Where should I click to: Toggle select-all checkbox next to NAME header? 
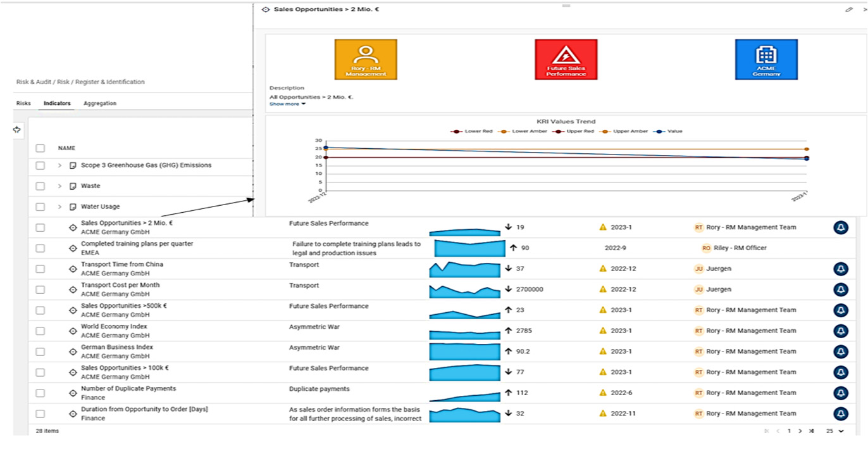click(40, 148)
